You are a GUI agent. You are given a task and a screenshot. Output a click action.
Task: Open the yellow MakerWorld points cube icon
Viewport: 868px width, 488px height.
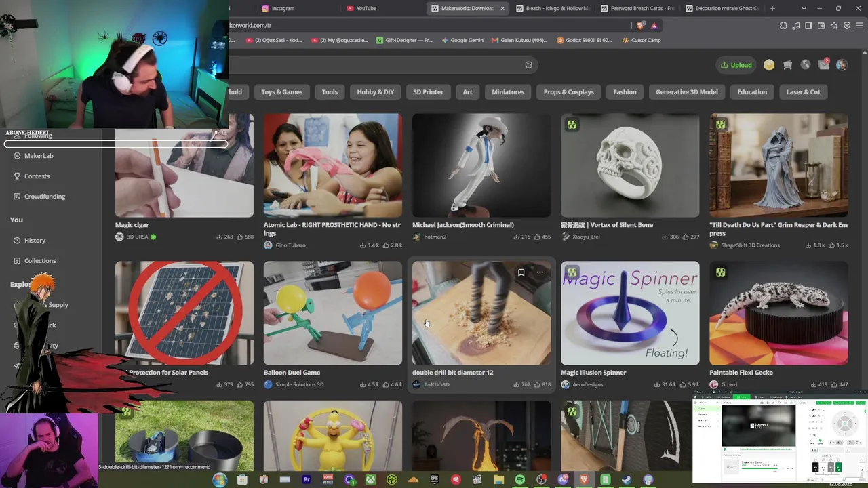(769, 65)
